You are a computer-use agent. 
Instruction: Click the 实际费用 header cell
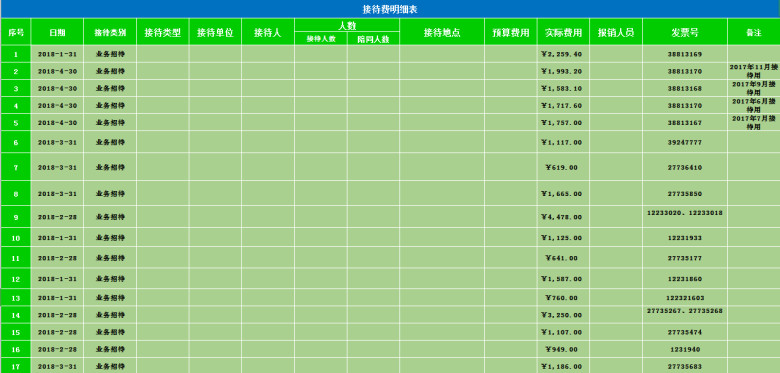pyautogui.click(x=563, y=32)
